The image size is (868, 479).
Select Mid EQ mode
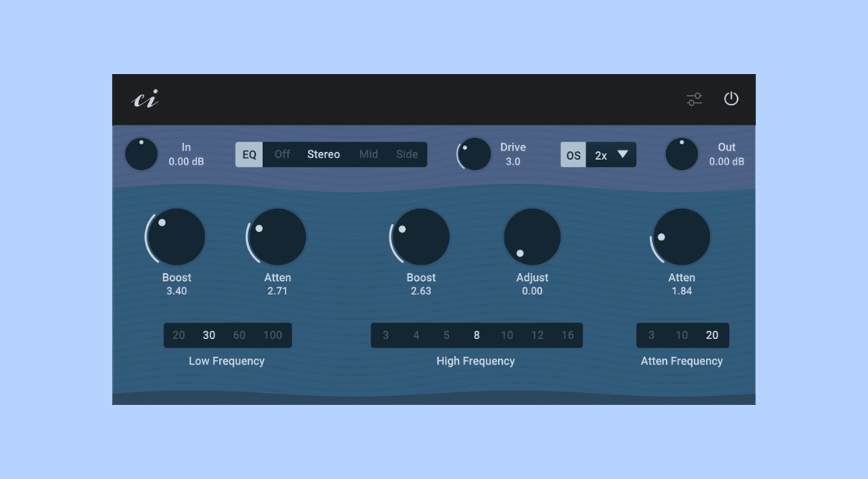pyautogui.click(x=369, y=154)
